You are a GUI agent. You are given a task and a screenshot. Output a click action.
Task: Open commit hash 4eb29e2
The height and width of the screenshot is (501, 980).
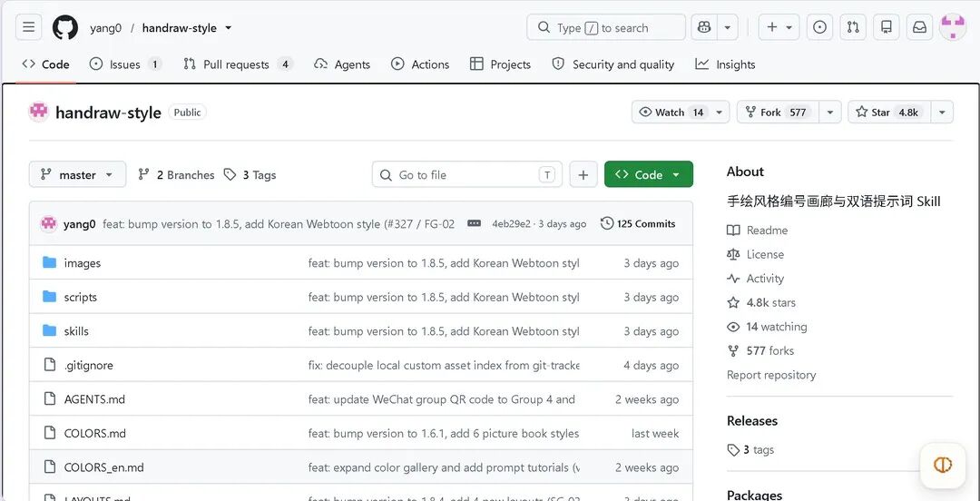[511, 223]
